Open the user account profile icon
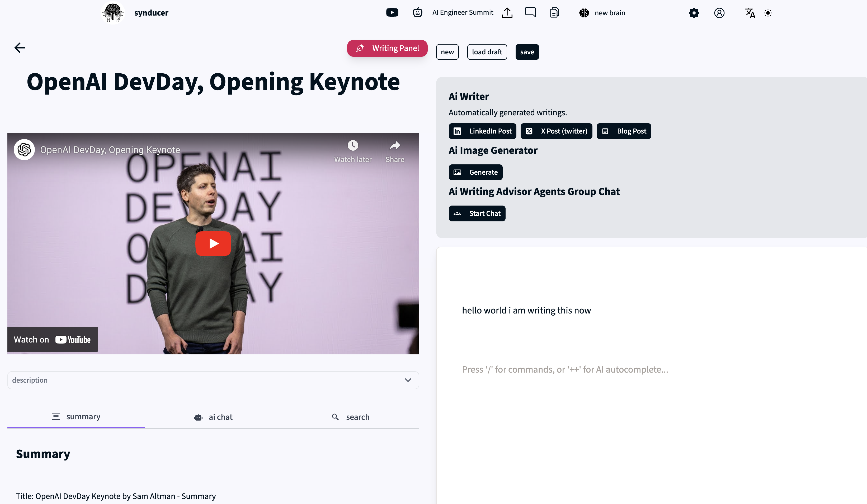The height and width of the screenshot is (504, 867). tap(719, 13)
